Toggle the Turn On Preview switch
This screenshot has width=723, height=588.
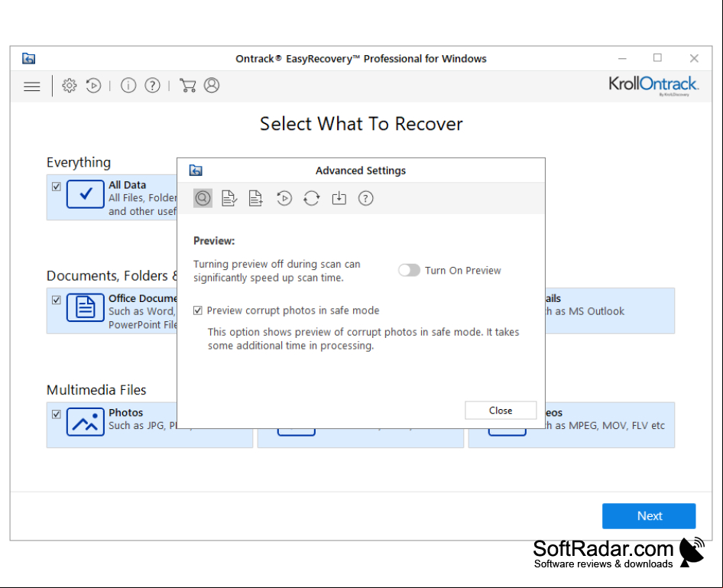pos(409,270)
